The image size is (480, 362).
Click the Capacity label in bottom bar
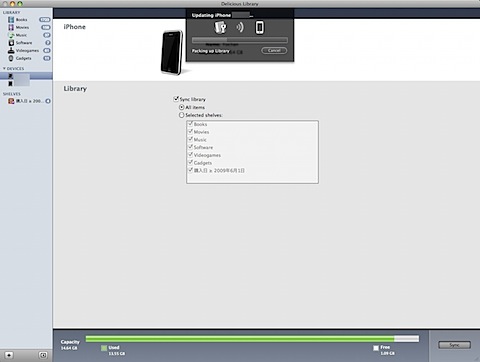[x=70, y=342]
